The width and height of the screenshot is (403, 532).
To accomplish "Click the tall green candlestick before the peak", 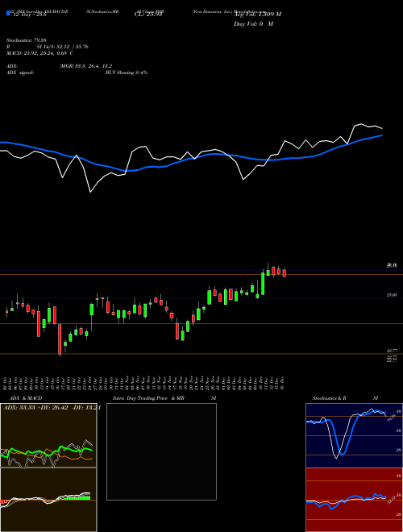I will (263, 284).
